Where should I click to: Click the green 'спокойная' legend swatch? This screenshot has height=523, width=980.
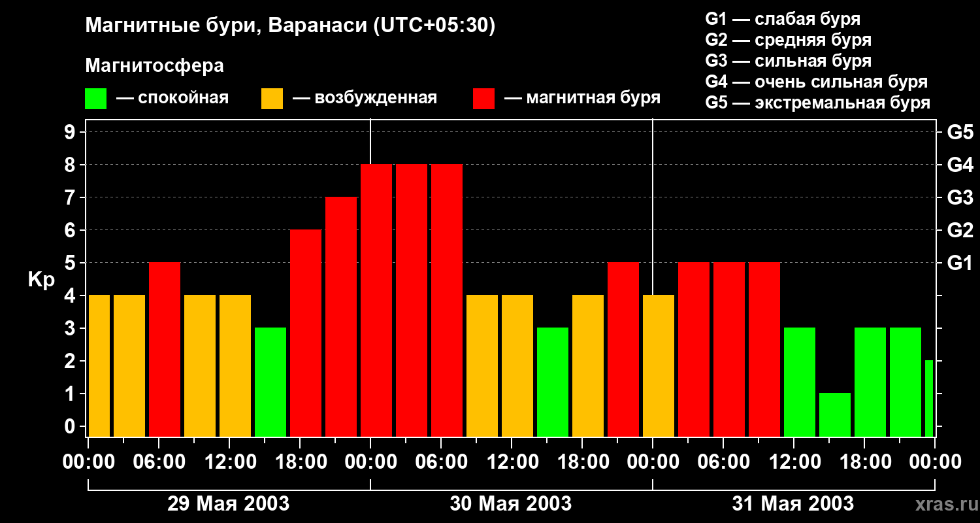coord(95,99)
